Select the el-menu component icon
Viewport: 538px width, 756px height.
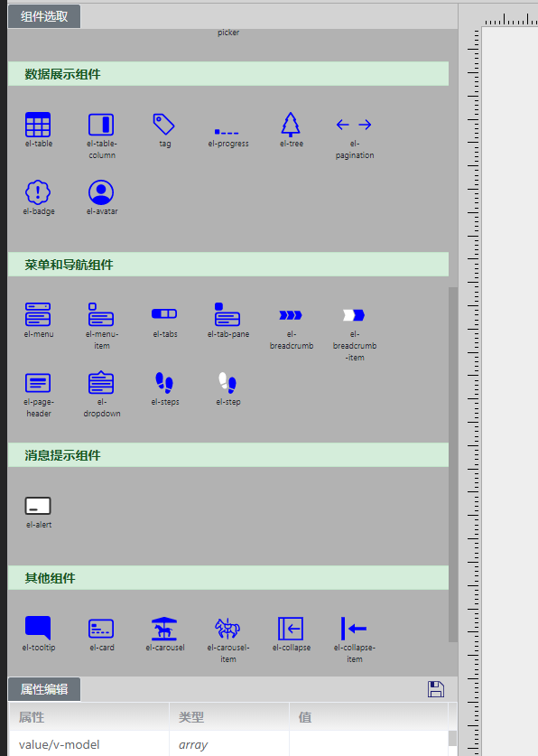click(x=38, y=314)
